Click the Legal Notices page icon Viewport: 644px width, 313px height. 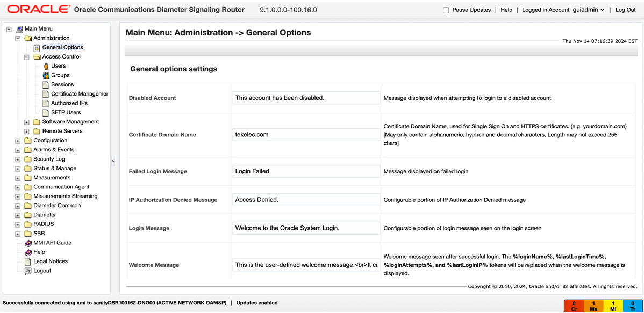(28, 261)
